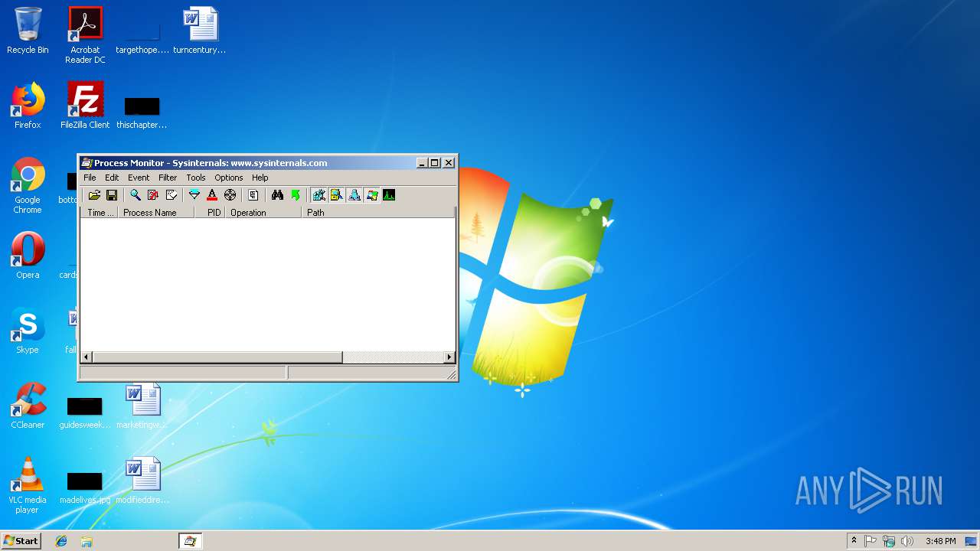Select the marketingw Word document

pos(142,406)
